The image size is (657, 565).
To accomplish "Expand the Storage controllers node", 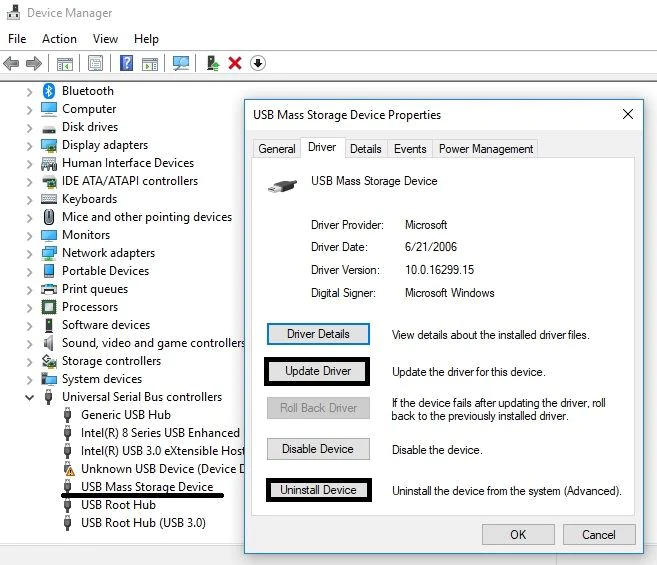I will (x=29, y=362).
